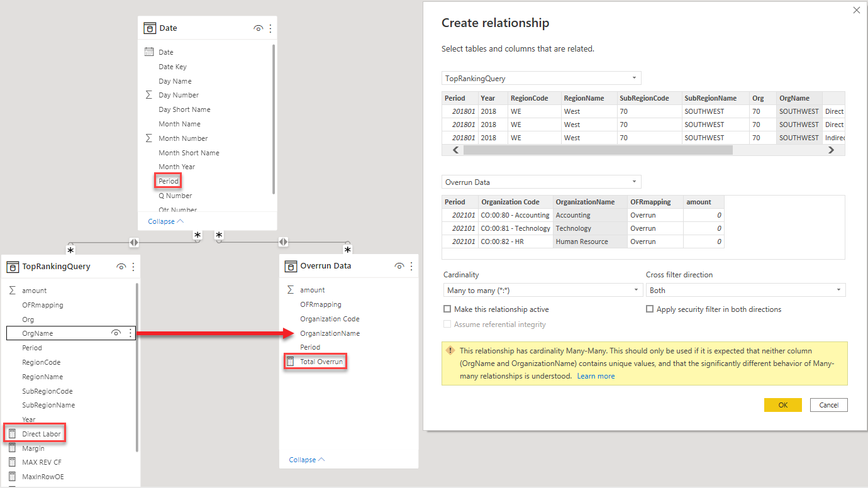Open more options on Overrun Data table
Viewport: 868px width, 488px height.
pos(411,266)
